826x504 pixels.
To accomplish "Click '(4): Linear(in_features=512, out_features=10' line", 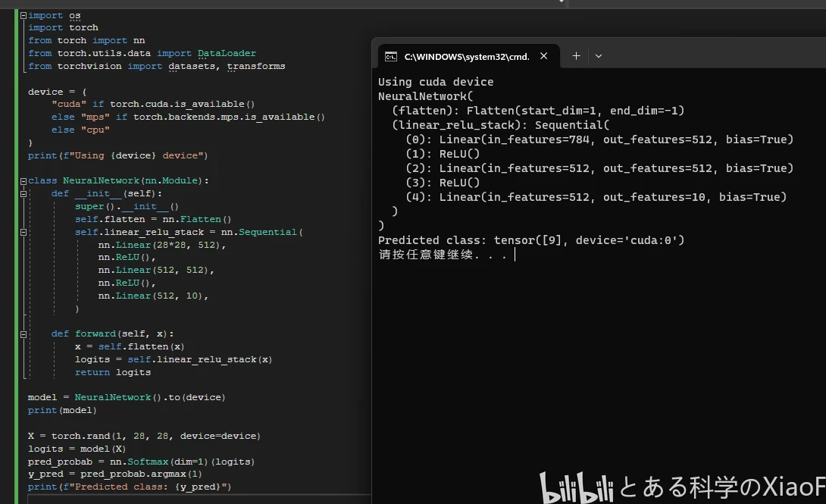I will [596, 197].
